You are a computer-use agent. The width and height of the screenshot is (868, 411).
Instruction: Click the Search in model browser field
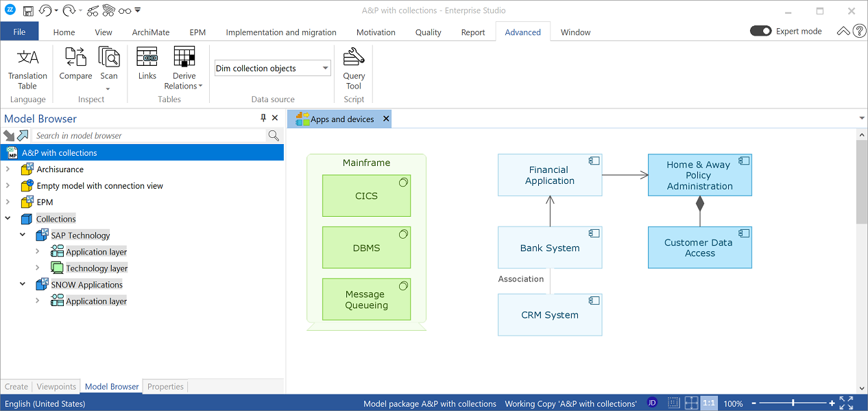(x=150, y=136)
